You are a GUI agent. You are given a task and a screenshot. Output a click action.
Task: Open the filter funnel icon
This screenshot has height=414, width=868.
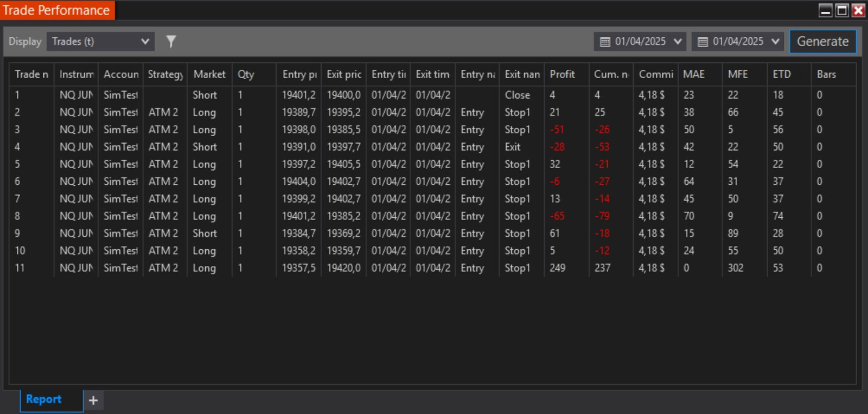171,41
